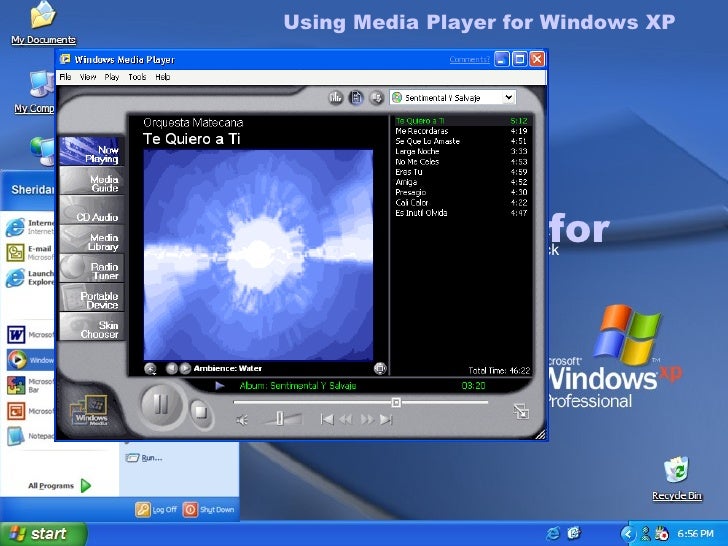
Task: Go to the previous track
Action: point(326,420)
